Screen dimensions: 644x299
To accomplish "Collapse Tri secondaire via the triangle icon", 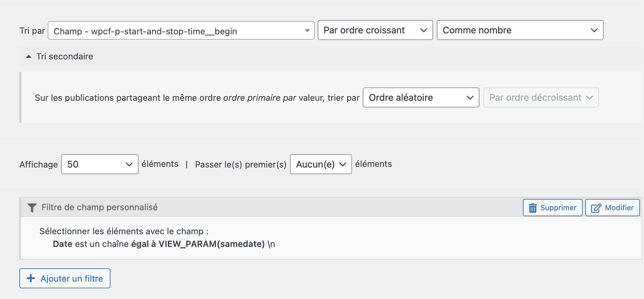I will pyautogui.click(x=29, y=56).
